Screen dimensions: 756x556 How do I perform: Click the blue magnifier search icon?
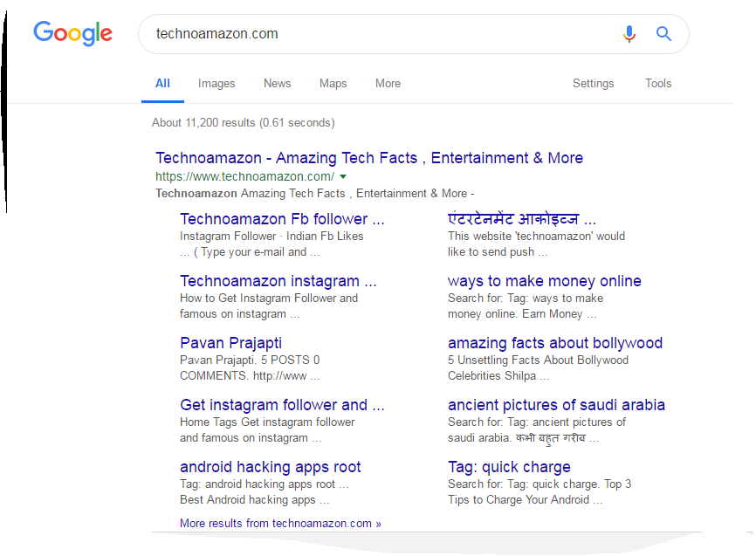[664, 34]
